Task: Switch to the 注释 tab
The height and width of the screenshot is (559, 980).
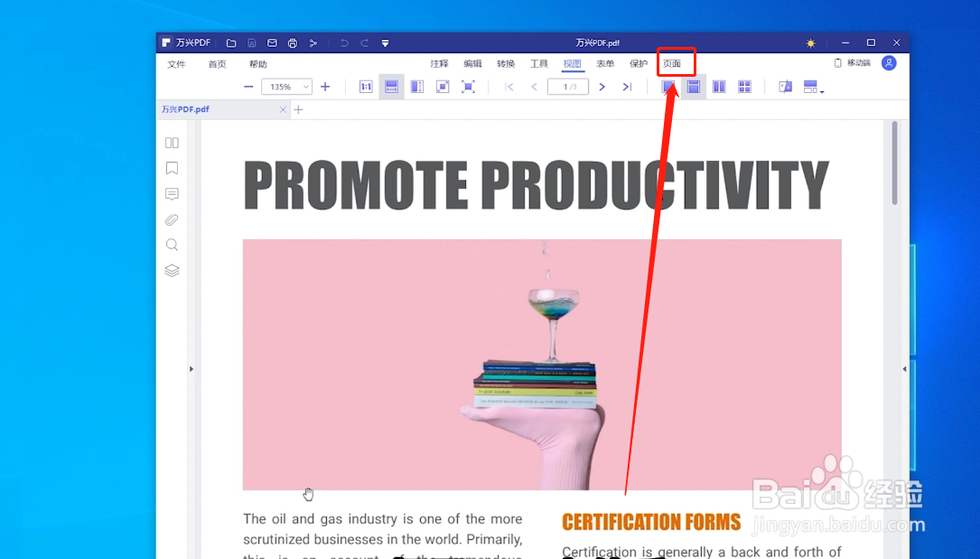Action: tap(439, 64)
